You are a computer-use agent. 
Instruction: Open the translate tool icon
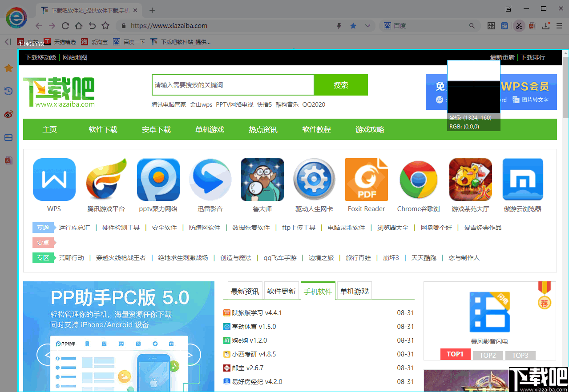point(504,26)
